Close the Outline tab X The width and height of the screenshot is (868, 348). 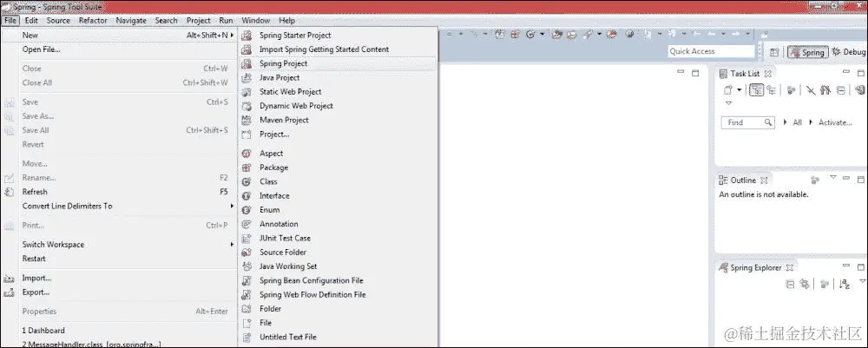(763, 181)
